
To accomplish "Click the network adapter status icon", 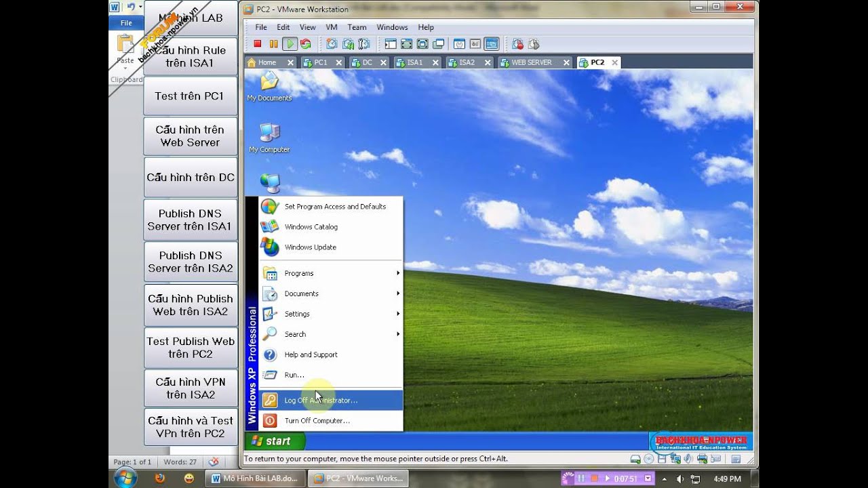I will coord(676,459).
